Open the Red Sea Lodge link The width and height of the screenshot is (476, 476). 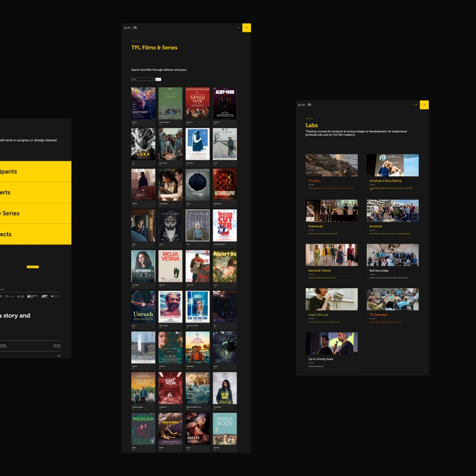(x=379, y=271)
